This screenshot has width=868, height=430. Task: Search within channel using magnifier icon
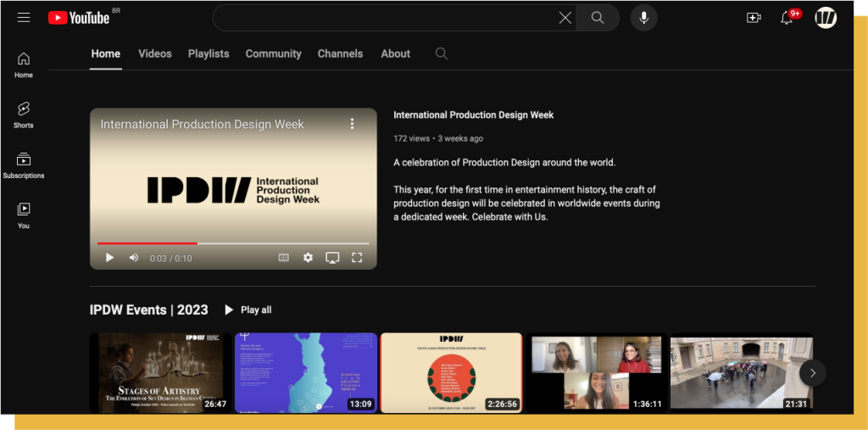pos(441,53)
